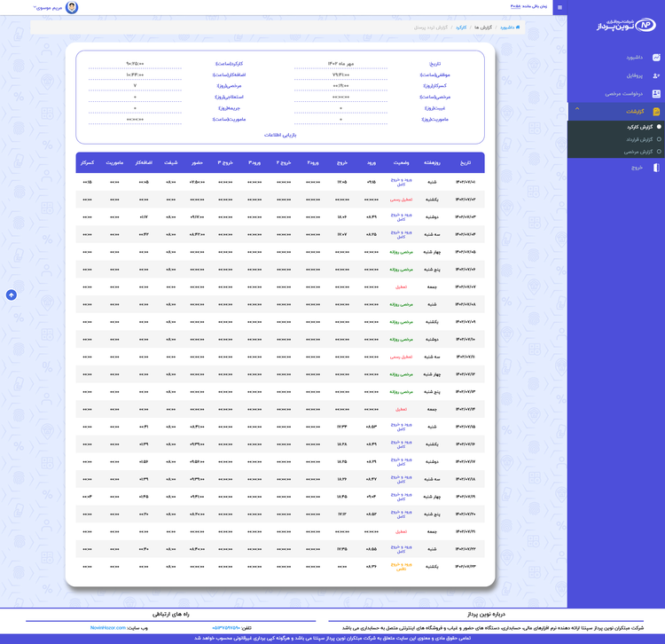The image size is (665, 644).
Task: Open leave request (درخواست مرخصی) icon
Action: click(x=656, y=93)
